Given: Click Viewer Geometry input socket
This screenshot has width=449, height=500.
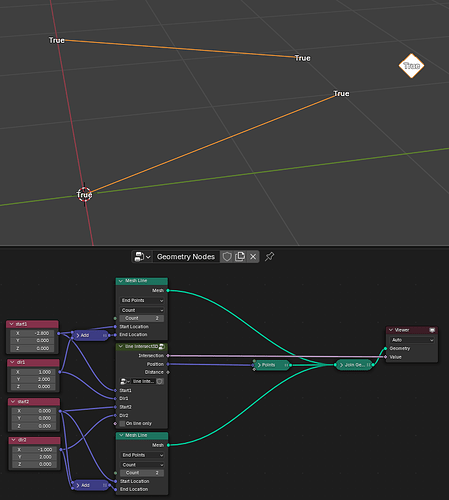Looking at the screenshot, I should [386, 348].
